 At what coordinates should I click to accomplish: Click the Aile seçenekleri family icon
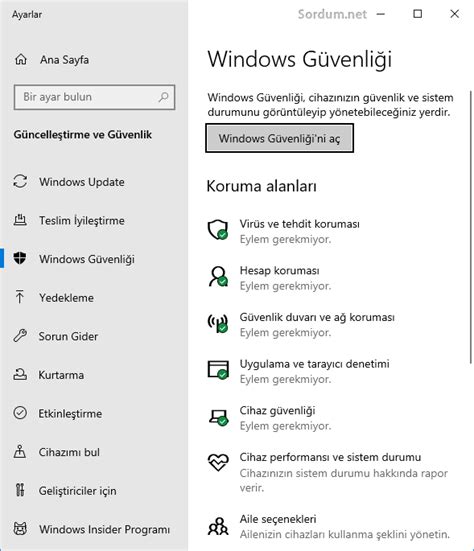[218, 526]
